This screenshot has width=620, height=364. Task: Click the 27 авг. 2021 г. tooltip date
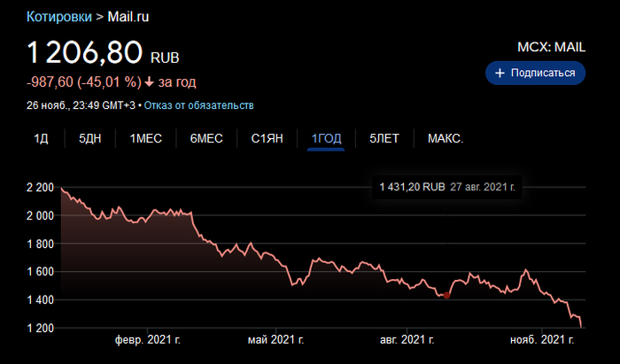tap(483, 187)
